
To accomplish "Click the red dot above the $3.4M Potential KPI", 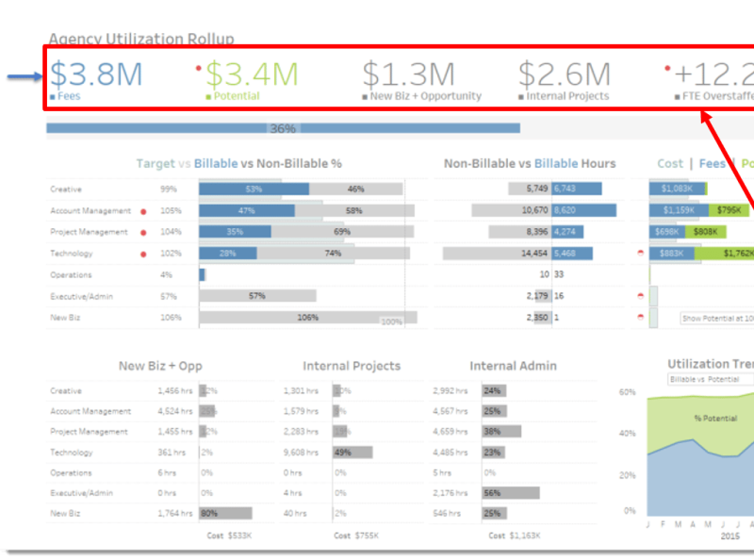I will [197, 66].
